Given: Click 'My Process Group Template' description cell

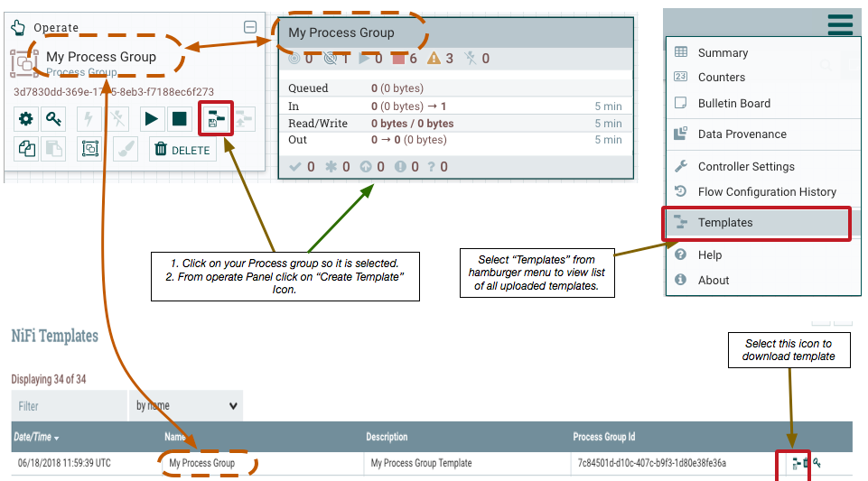Looking at the screenshot, I should pos(421,463).
